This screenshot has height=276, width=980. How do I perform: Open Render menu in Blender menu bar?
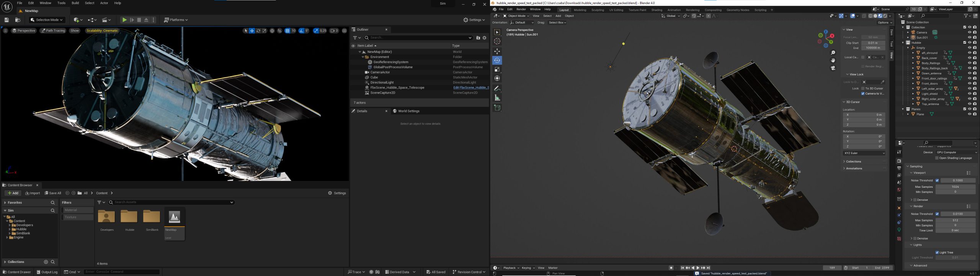(521, 9)
